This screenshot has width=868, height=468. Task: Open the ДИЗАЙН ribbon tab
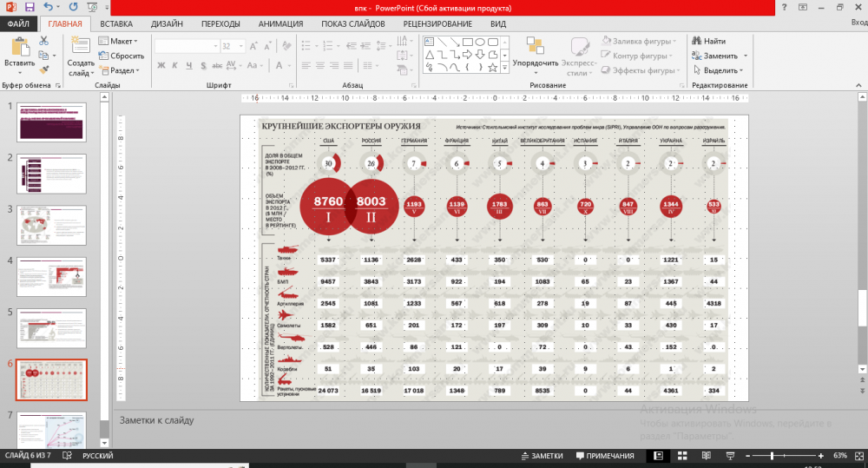pyautogui.click(x=165, y=23)
